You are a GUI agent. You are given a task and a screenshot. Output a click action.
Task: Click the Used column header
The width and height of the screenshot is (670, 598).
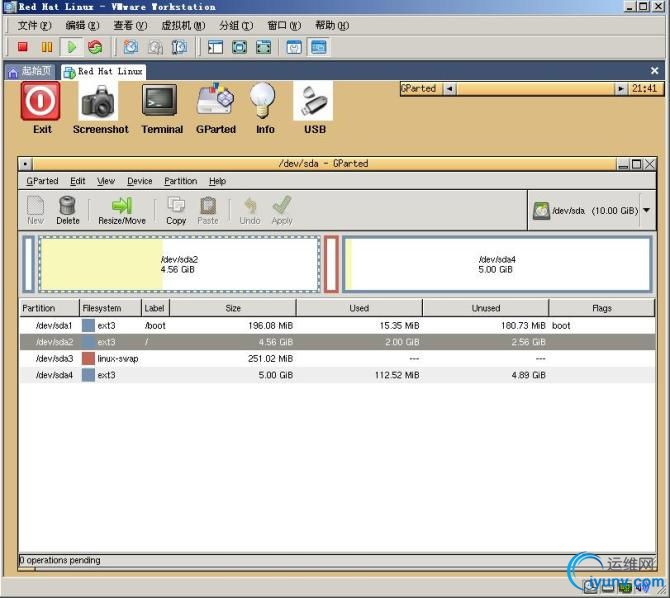pos(359,308)
